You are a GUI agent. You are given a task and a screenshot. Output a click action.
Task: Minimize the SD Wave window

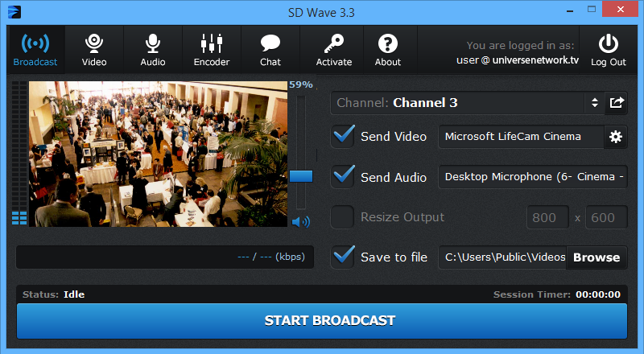[570, 11]
